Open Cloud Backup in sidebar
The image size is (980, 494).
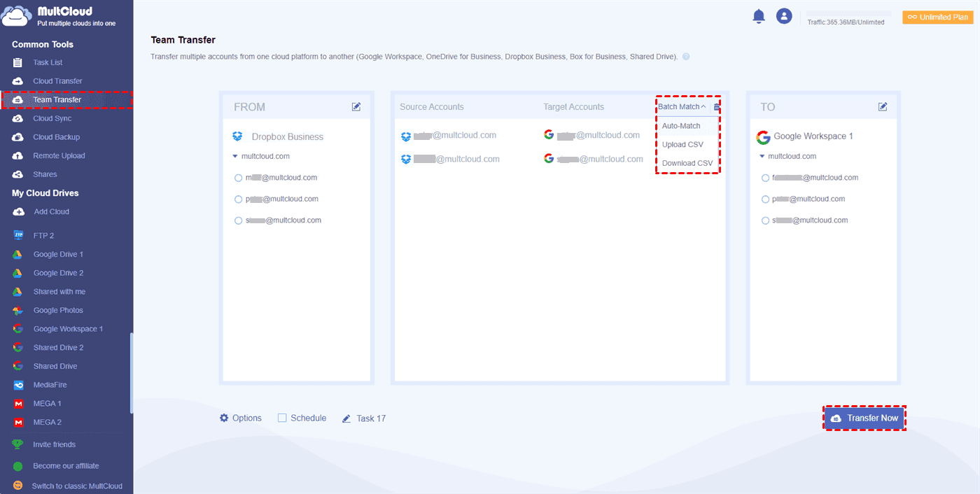[56, 137]
